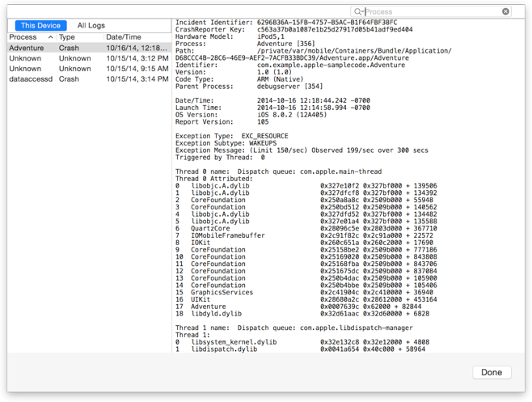Click stack frame 7 IOMobileFramebuffer
Viewport: 532px width, 402px height.
[x=304, y=235]
